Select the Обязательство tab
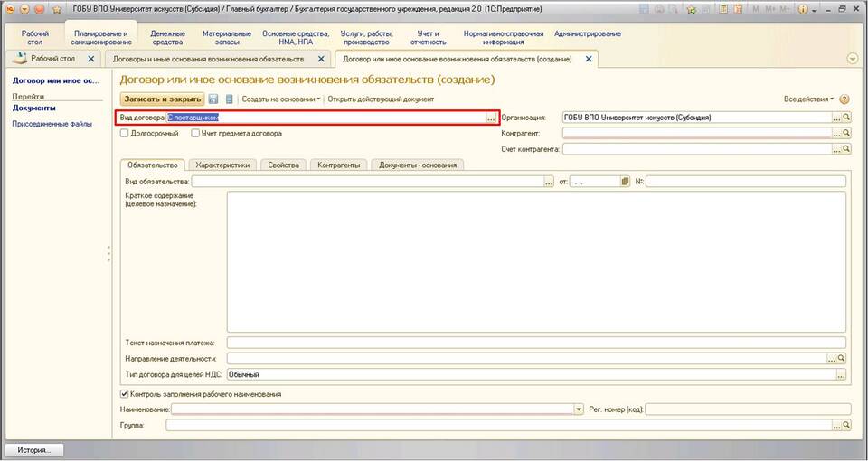Viewport: 868px width, 461px height. [x=152, y=165]
